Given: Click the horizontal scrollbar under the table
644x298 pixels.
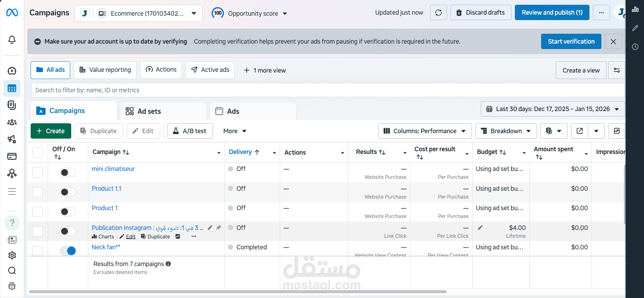Looking at the screenshot, I should click(x=238, y=292).
